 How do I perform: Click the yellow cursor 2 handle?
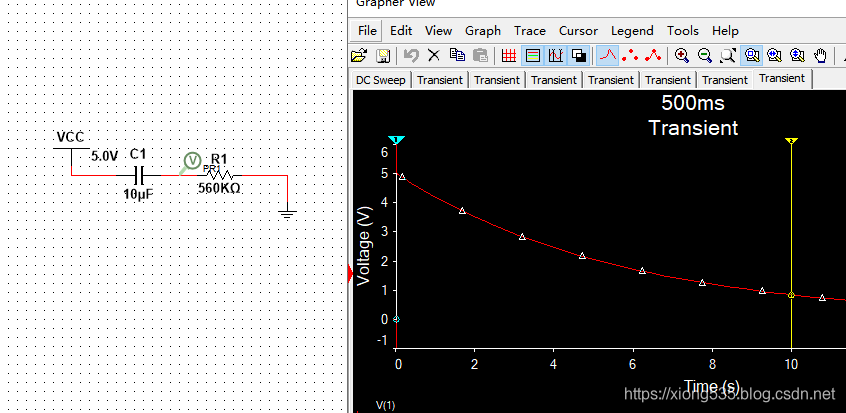coord(791,141)
